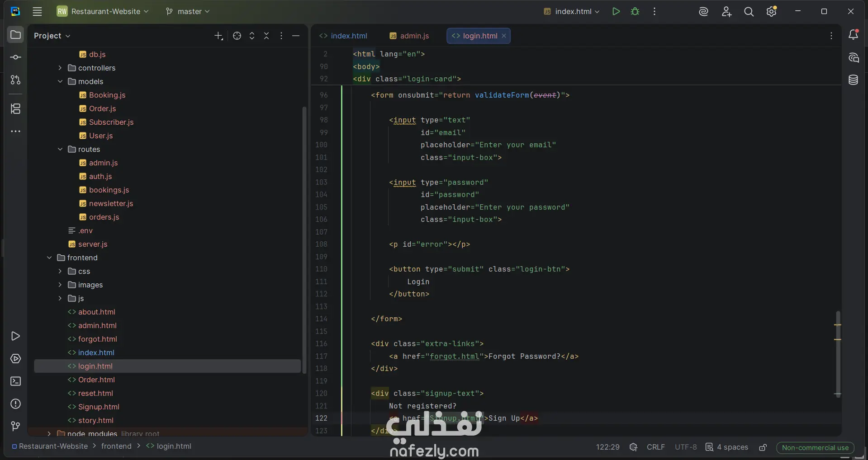Click the Project tree scrollbar
The image size is (868, 460).
tap(304, 239)
